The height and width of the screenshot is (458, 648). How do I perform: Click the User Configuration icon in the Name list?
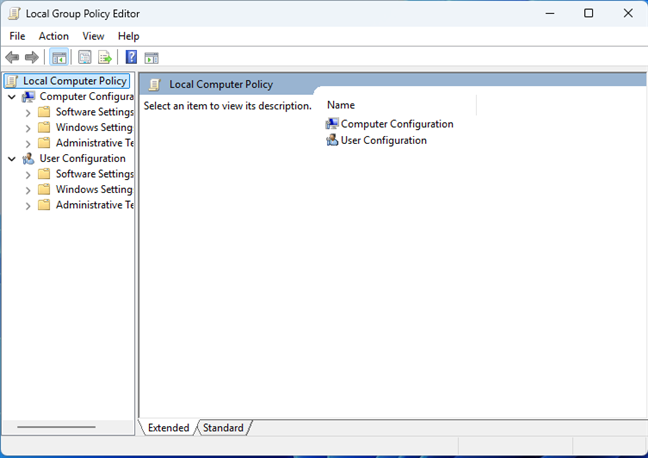332,141
